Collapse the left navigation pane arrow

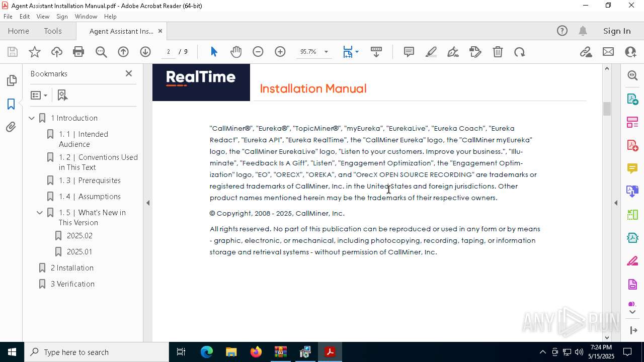click(148, 203)
